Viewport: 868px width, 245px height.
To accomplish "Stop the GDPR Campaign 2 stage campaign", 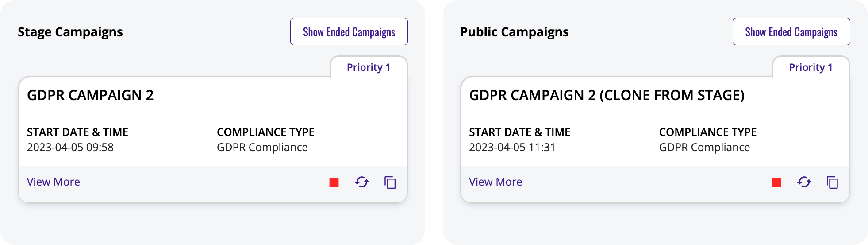I will (x=334, y=183).
